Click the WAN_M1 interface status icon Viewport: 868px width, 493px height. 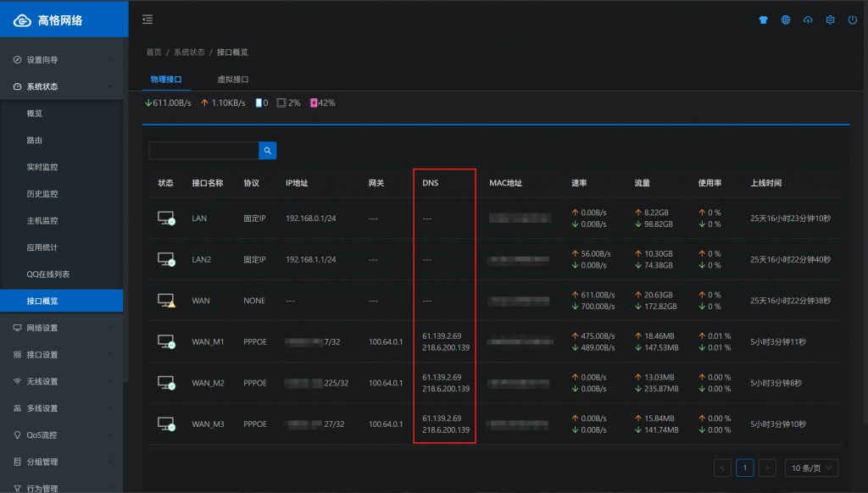(x=166, y=342)
